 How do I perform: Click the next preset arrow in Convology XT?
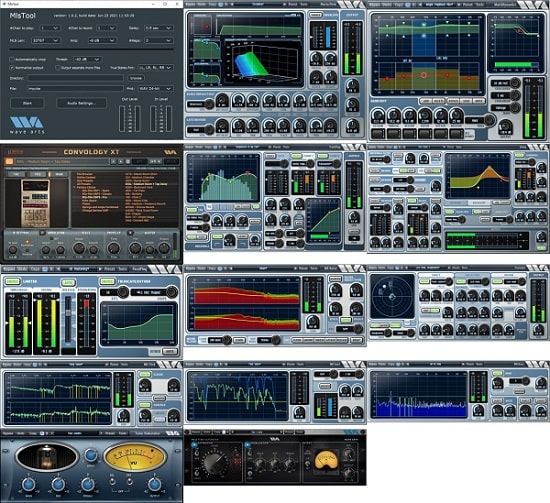tap(121, 161)
